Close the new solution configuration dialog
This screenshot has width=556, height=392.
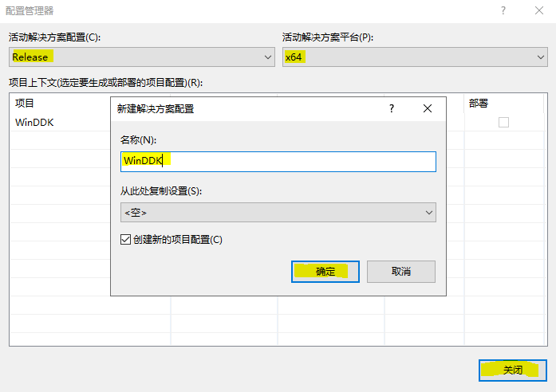click(428, 108)
